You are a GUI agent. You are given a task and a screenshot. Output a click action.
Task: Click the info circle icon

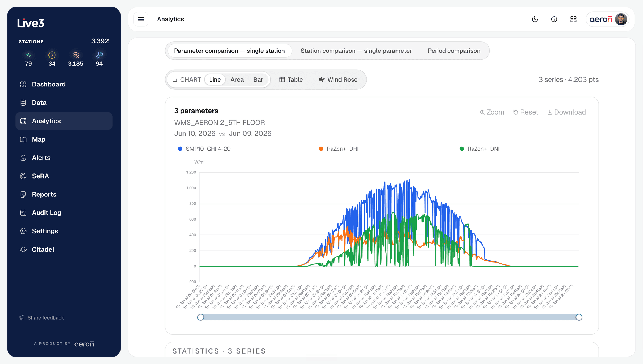(554, 19)
